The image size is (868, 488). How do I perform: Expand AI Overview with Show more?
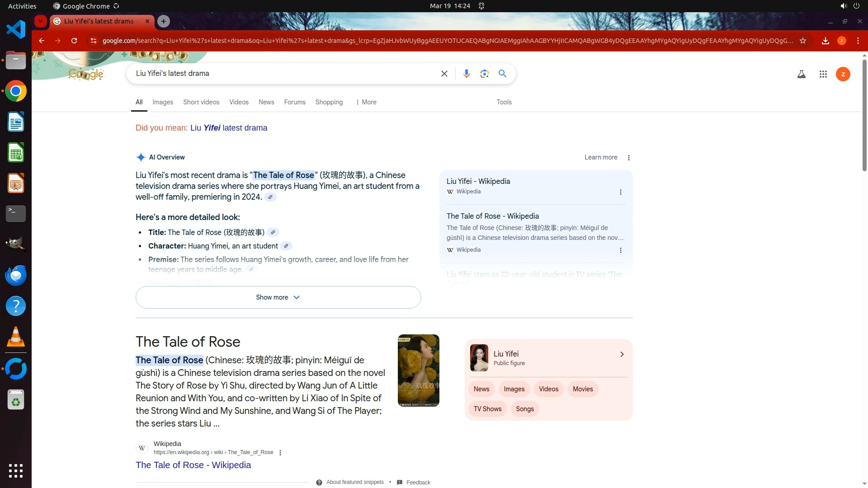click(x=278, y=297)
